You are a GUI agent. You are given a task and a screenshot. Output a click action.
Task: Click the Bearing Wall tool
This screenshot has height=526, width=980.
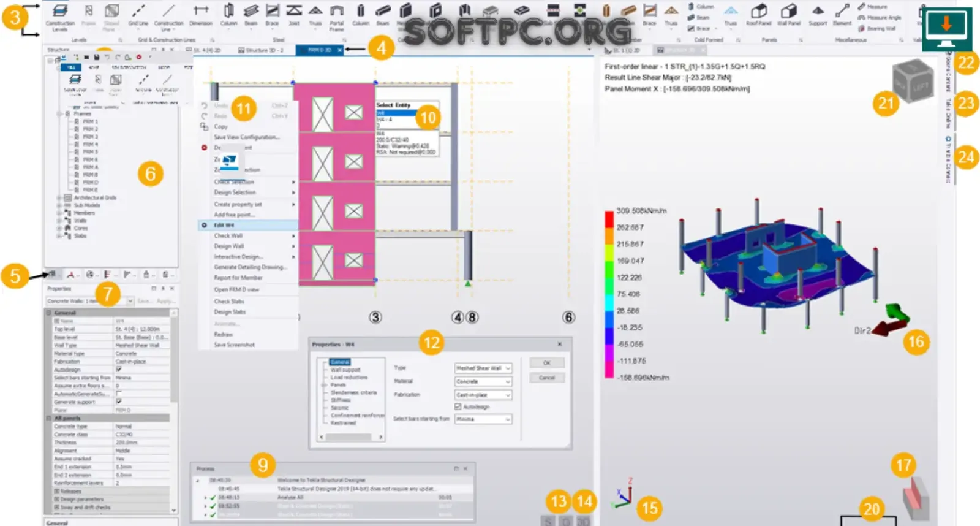pos(876,28)
